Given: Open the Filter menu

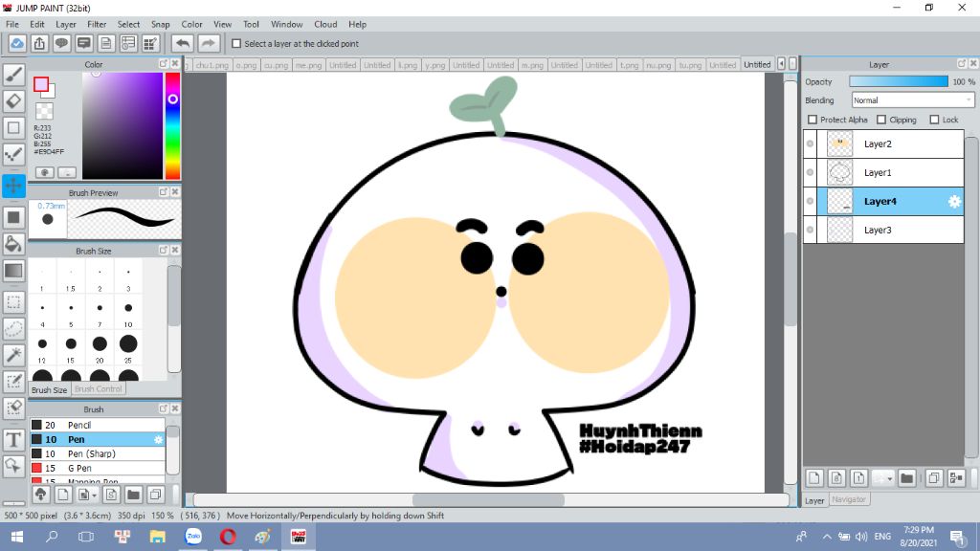Looking at the screenshot, I should [97, 24].
